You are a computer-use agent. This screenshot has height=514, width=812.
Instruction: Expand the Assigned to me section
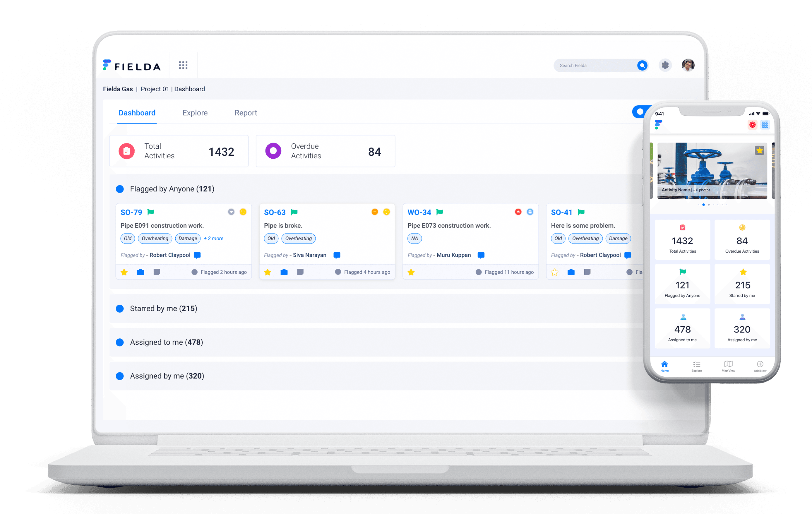(x=166, y=342)
